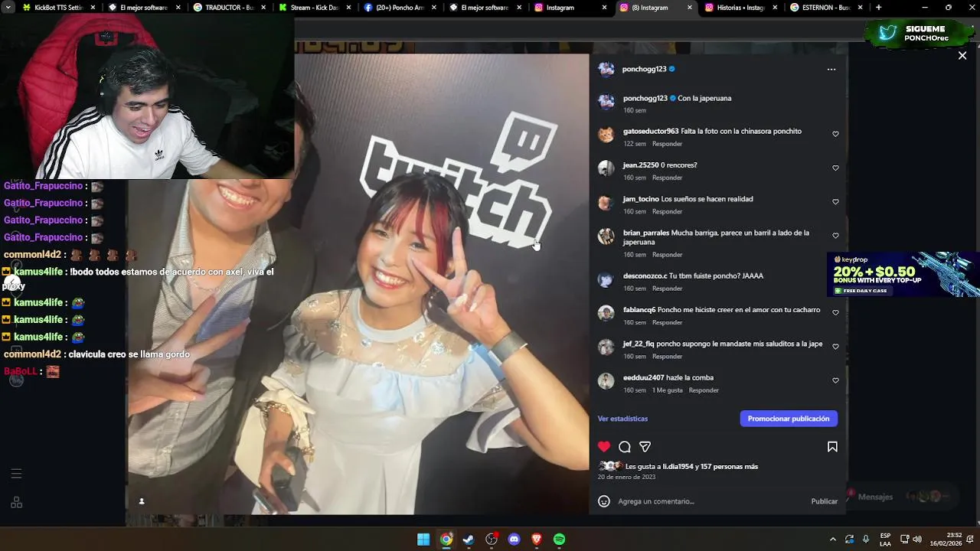
Task: Click the post date 20 de enero de 2023
Action: coord(626,477)
